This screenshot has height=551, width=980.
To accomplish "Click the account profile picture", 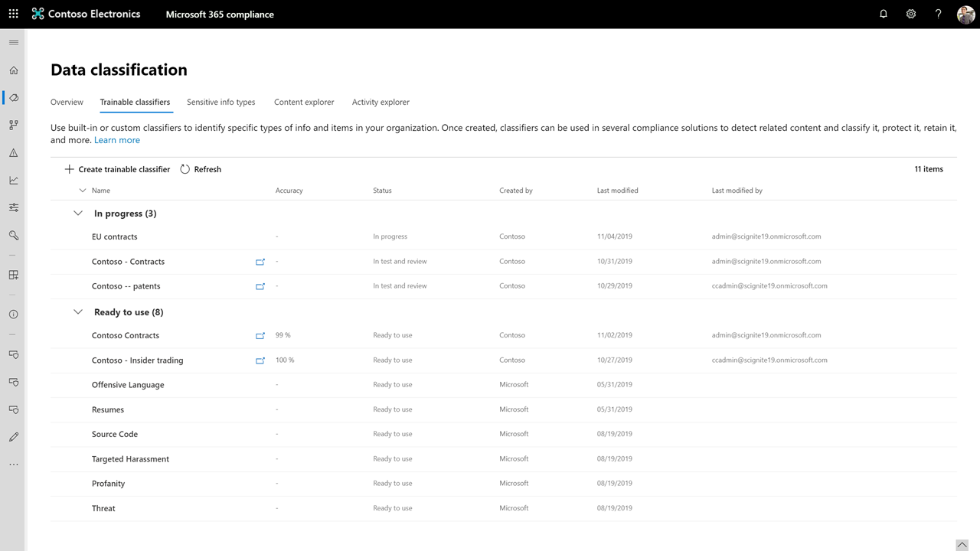I will click(x=965, y=14).
